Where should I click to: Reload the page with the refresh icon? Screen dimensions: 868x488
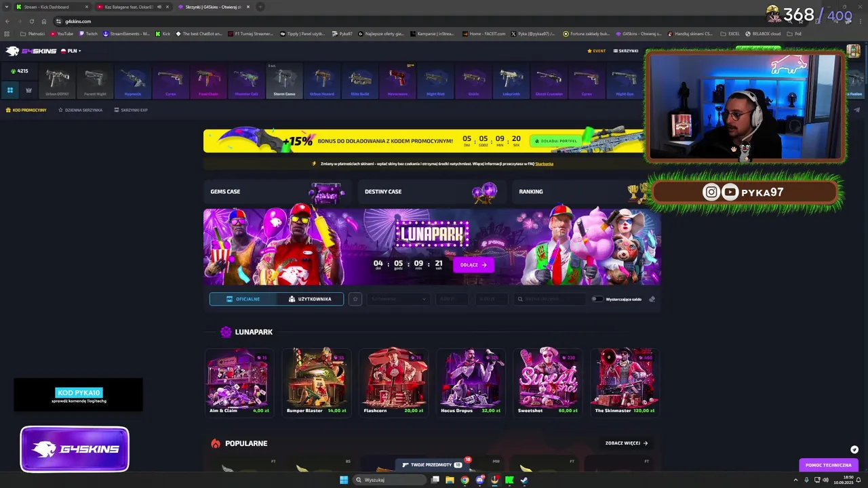click(31, 21)
